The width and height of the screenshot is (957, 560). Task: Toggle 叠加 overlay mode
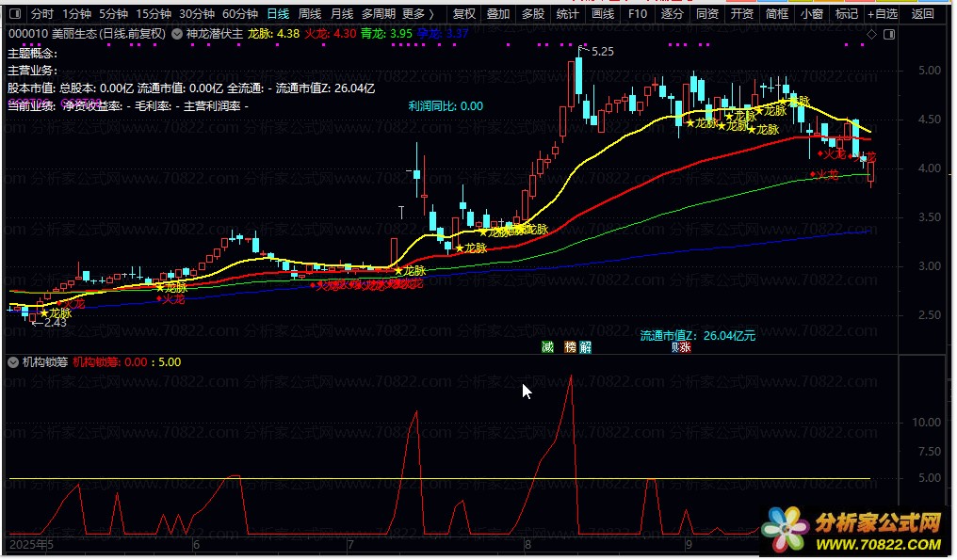498,14
